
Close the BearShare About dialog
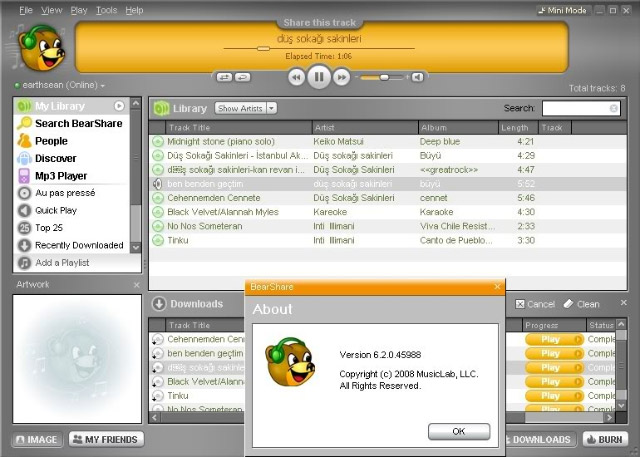[497, 287]
